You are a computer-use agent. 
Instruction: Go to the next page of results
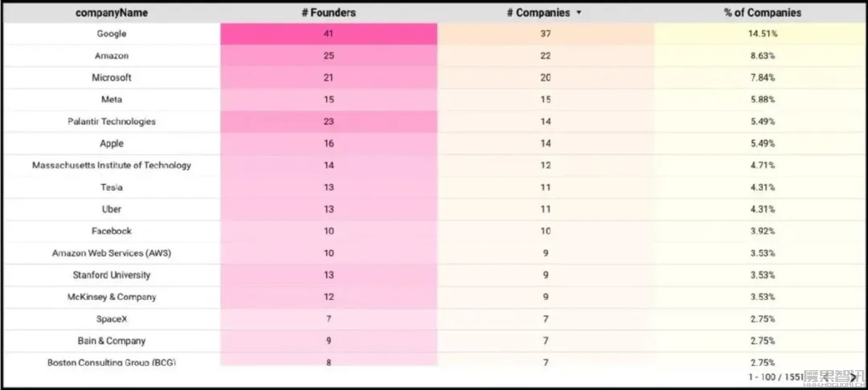point(854,377)
